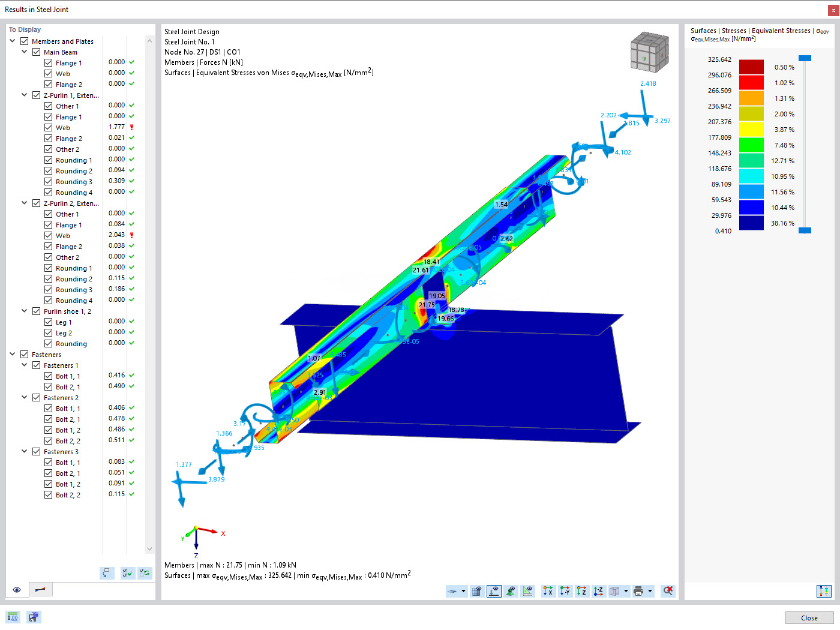
Task: Click the yellow legend color swatch
Action: tap(751, 129)
